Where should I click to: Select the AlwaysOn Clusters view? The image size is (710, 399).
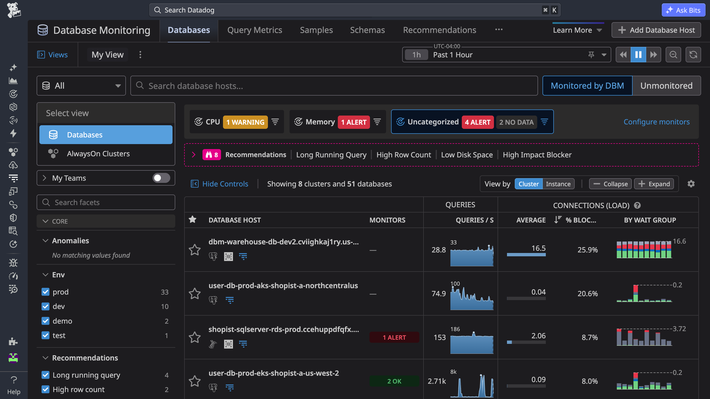pos(106,154)
